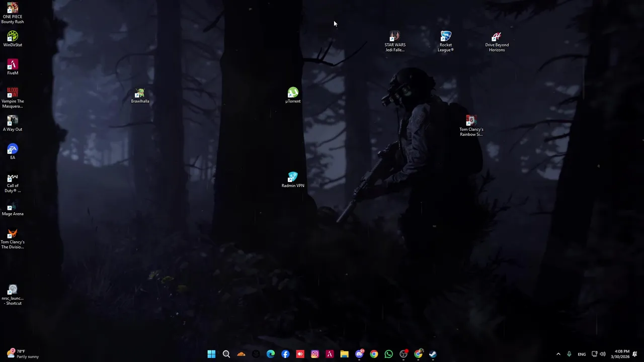The width and height of the screenshot is (644, 362).
Task: Select the Rocket League desktop icon
Action: point(446,41)
